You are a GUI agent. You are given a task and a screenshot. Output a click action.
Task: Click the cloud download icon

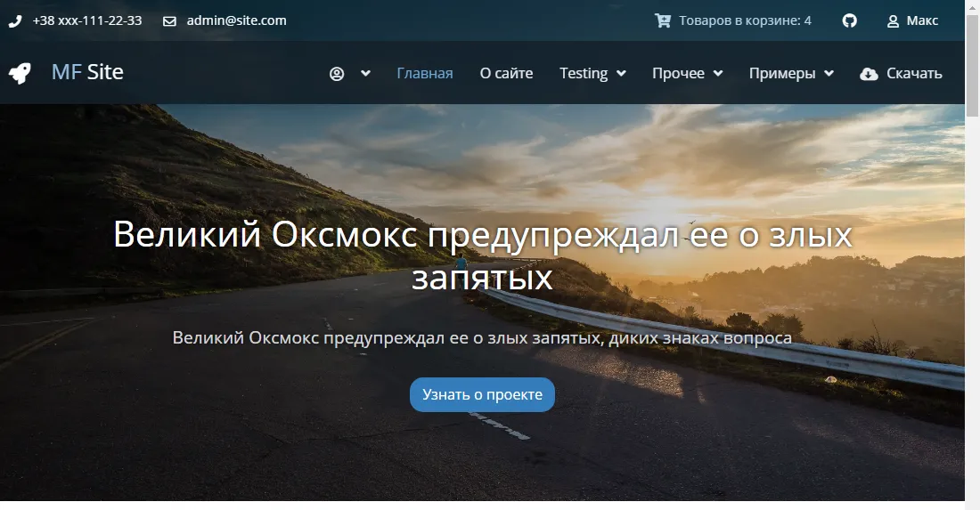click(x=869, y=74)
